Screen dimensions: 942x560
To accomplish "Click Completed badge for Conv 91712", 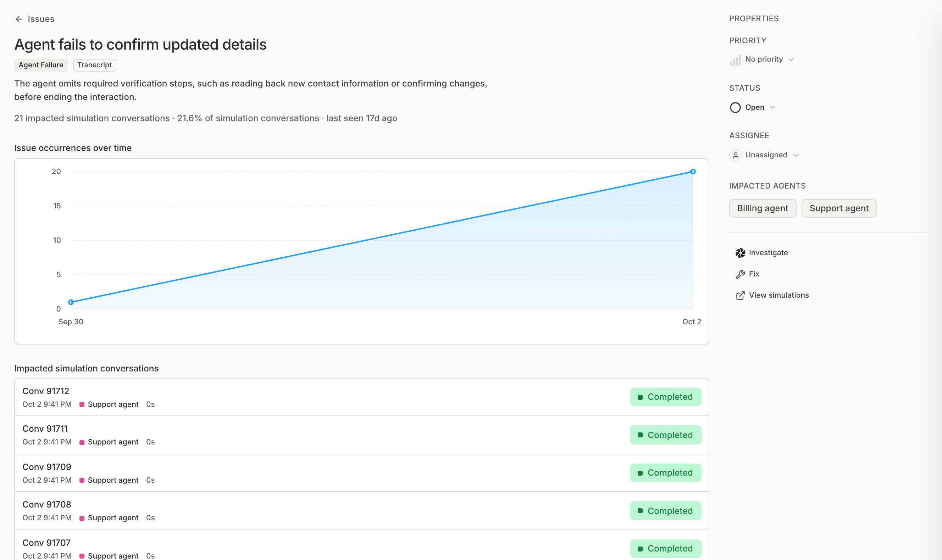I will coord(665,397).
